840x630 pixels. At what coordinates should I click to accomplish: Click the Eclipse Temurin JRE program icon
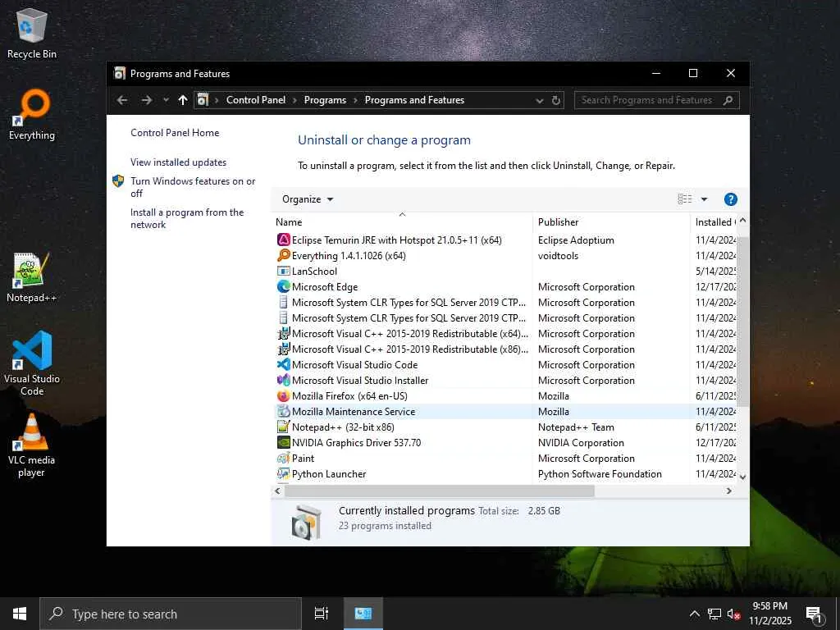(283, 240)
